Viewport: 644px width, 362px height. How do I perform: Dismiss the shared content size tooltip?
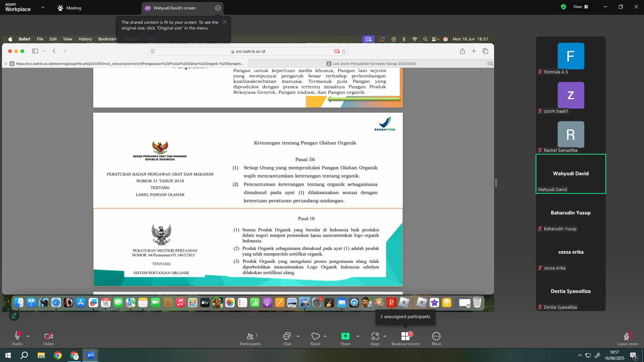point(225,22)
